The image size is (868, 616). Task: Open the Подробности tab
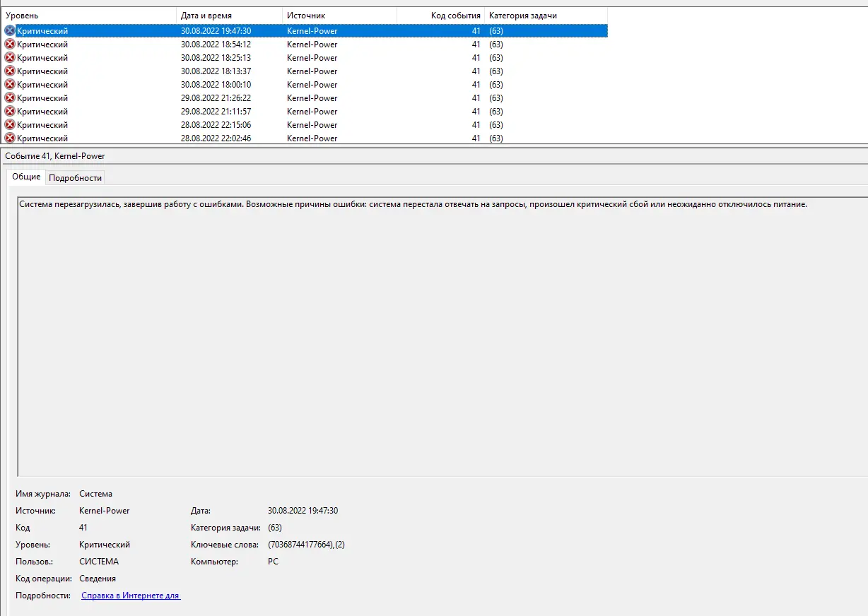coord(76,178)
